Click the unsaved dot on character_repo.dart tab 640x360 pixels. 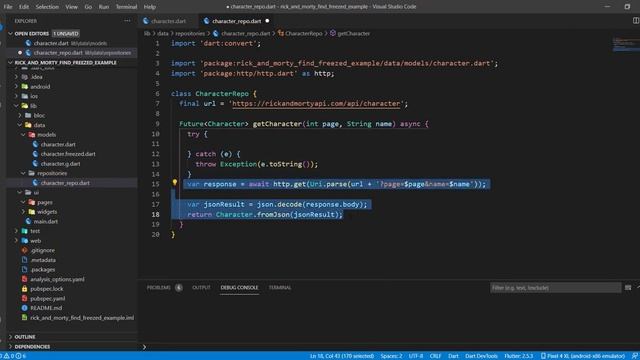pyautogui.click(x=267, y=21)
